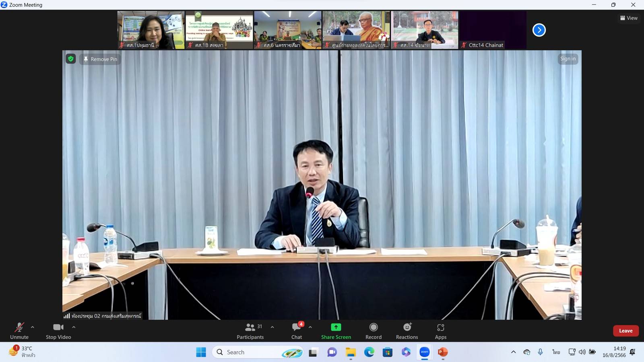Open OneDrive cloud tray icon
The image size is (644, 362).
coord(527,352)
